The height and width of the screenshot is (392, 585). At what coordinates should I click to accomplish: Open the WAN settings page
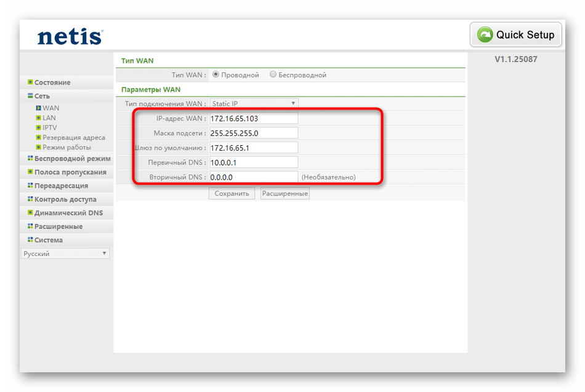pos(50,108)
